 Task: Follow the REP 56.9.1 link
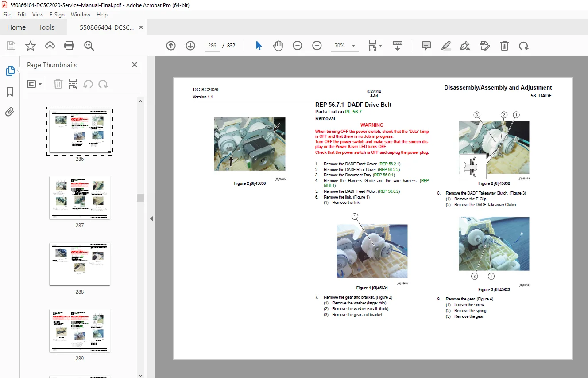tap(384, 175)
